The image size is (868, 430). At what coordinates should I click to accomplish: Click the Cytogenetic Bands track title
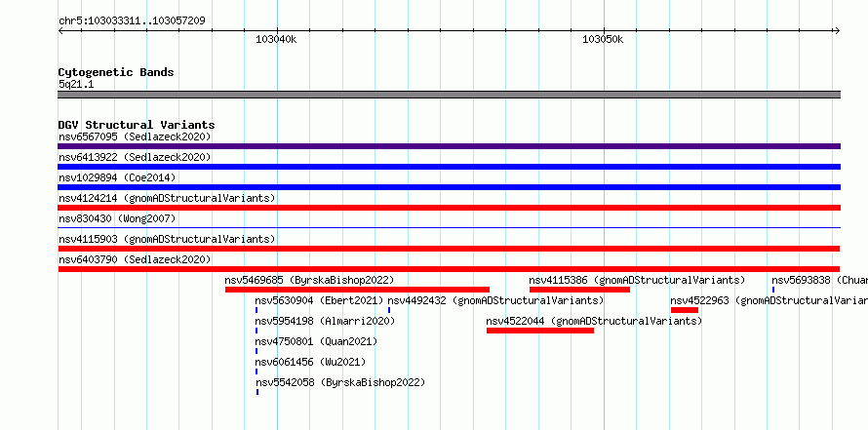point(116,72)
